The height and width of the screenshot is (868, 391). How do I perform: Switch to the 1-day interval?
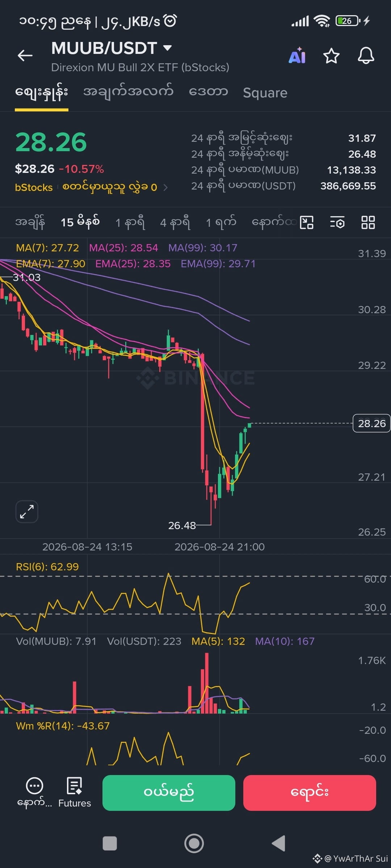(x=221, y=222)
